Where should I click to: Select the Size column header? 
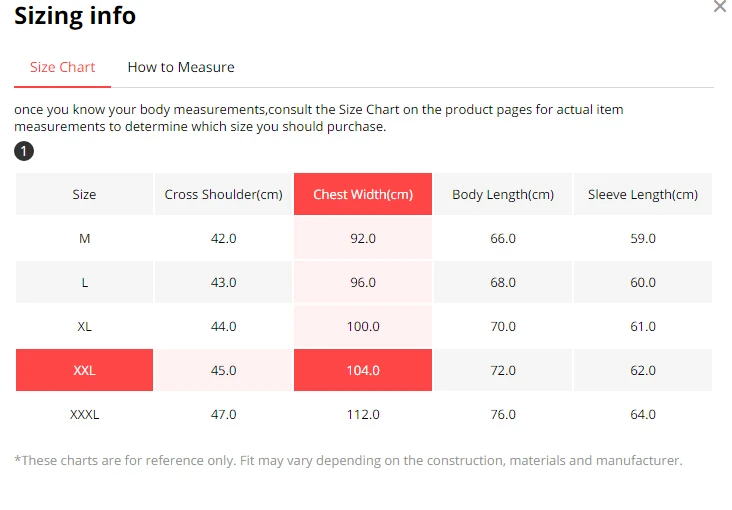84,194
